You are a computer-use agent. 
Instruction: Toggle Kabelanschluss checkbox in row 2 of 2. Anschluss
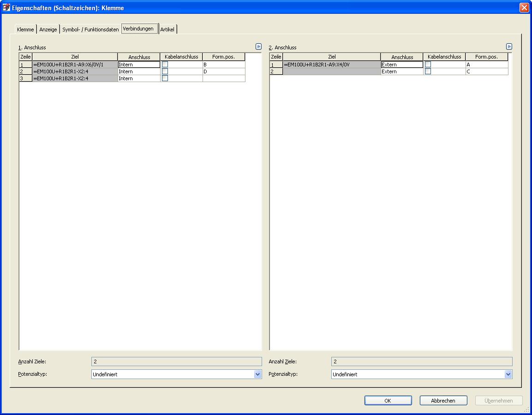click(428, 71)
